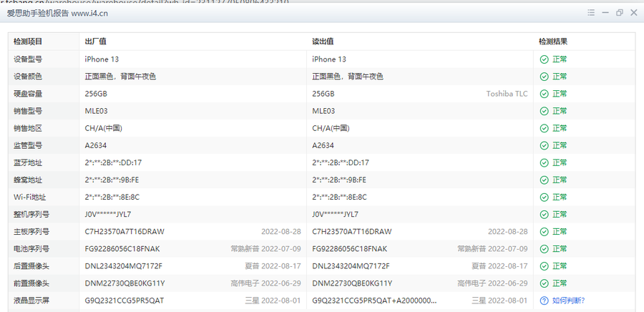This screenshot has height=312, width=644.
Task: Click the 出厂值 column header
Action: click(96, 42)
